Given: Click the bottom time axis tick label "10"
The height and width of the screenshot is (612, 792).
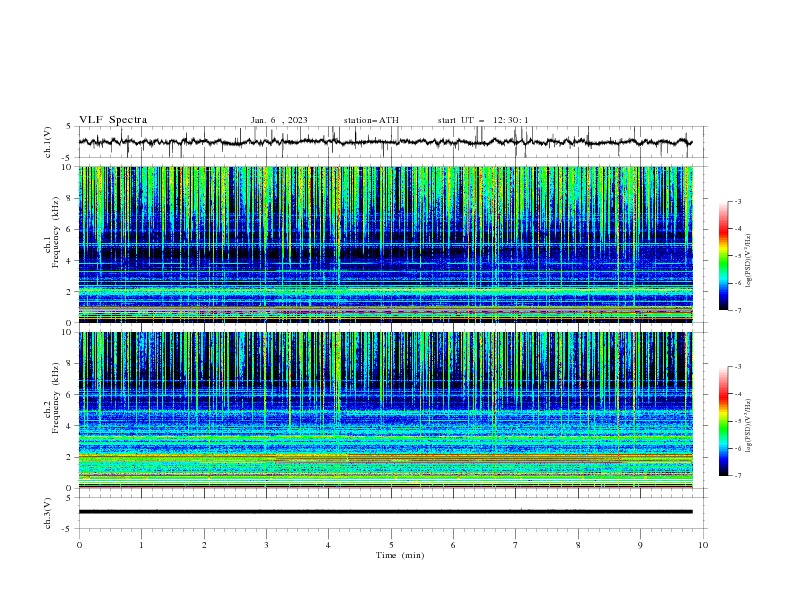Looking at the screenshot, I should tap(703, 545).
